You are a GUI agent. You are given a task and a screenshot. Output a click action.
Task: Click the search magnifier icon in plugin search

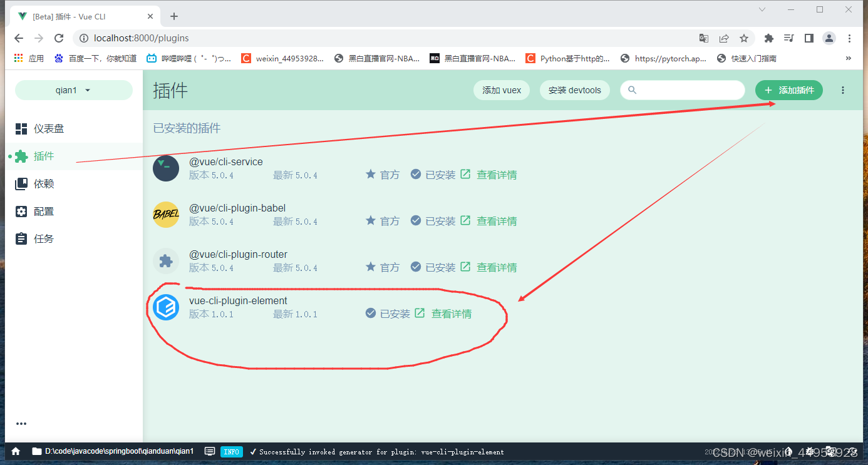point(633,90)
